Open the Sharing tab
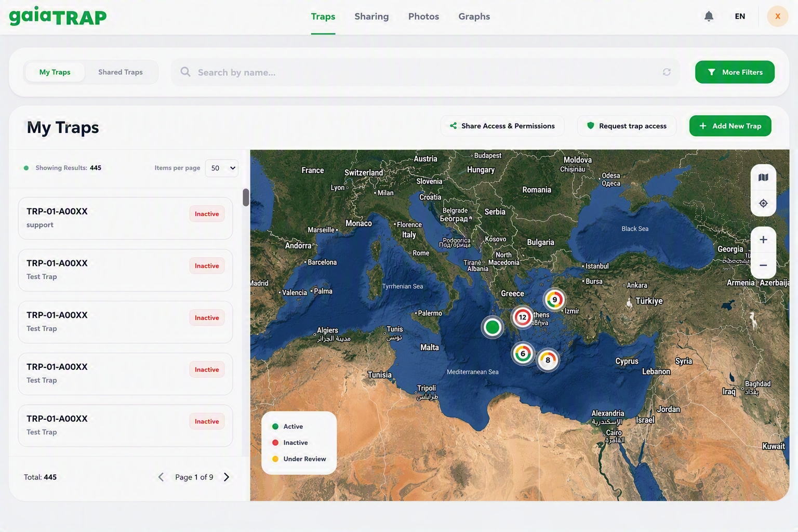Screen dimensions: 798x532 371,17
